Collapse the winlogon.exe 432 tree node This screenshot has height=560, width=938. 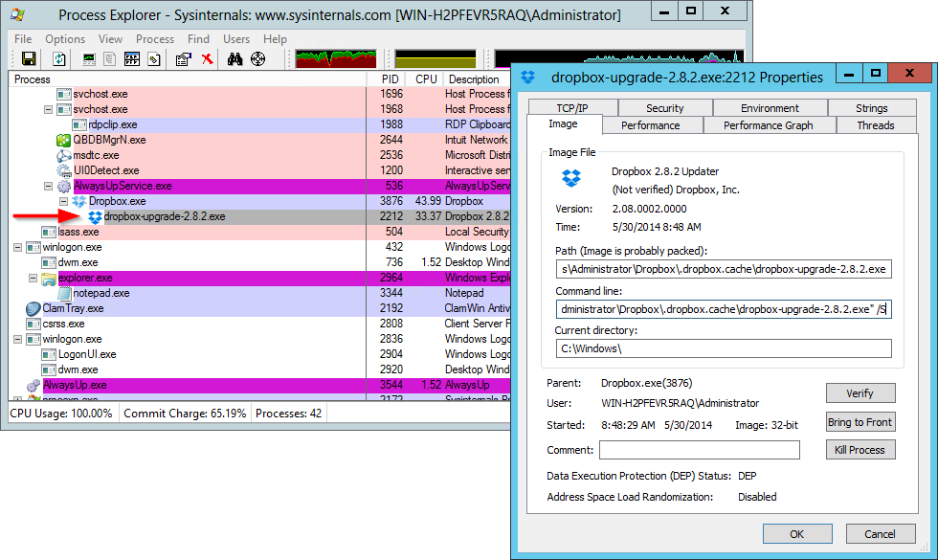(x=18, y=247)
